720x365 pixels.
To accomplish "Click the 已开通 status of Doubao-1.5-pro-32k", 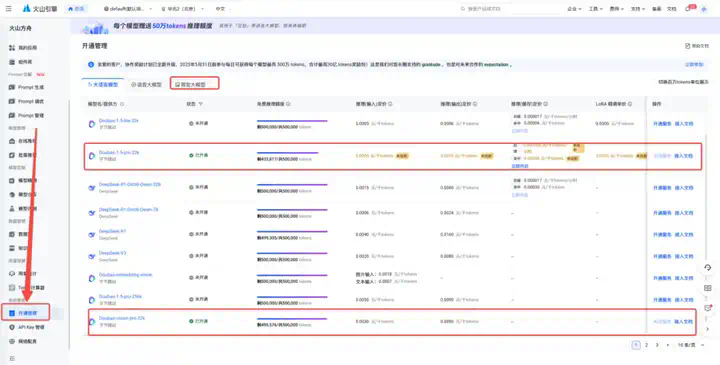I will click(x=199, y=156).
